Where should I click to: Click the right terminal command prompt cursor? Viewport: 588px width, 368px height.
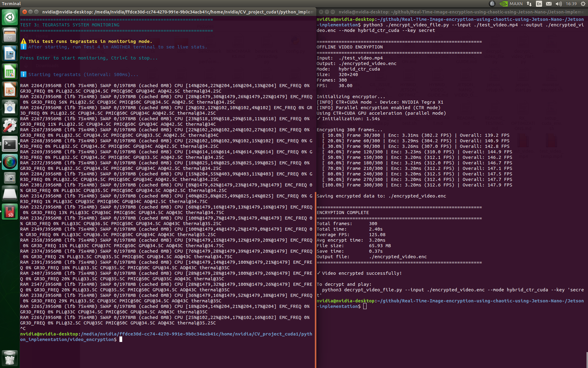point(365,306)
